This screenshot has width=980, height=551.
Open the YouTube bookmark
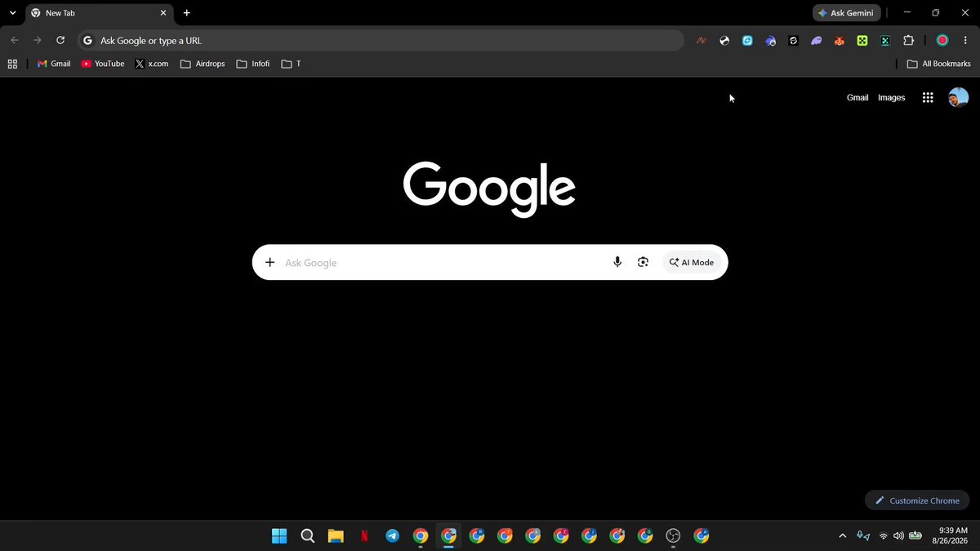pyautogui.click(x=103, y=64)
